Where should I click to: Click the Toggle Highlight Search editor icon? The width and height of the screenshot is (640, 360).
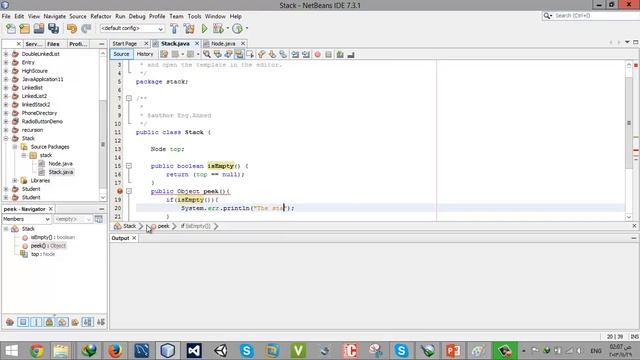pos(239,54)
